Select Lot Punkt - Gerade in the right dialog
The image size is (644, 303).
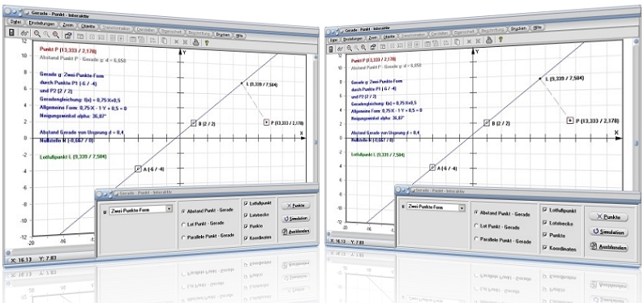coord(476,225)
